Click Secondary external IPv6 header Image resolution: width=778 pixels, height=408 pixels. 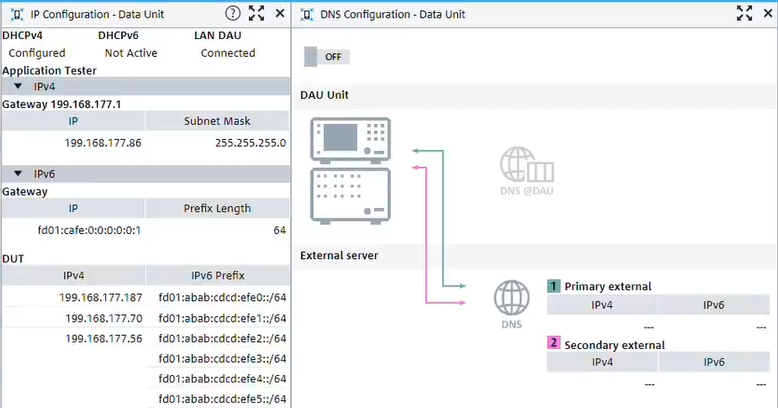[x=713, y=362]
